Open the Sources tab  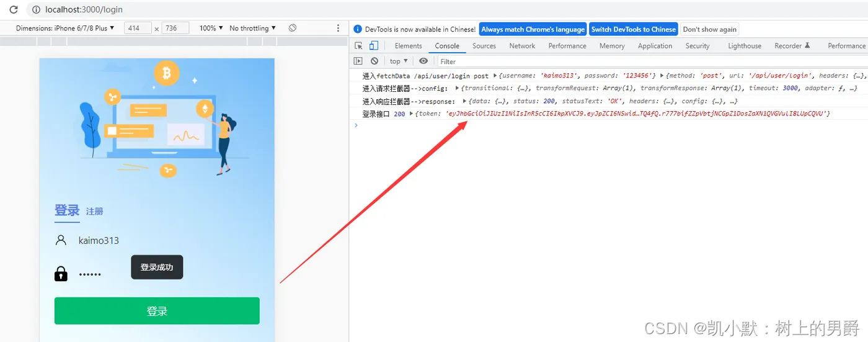pos(484,46)
